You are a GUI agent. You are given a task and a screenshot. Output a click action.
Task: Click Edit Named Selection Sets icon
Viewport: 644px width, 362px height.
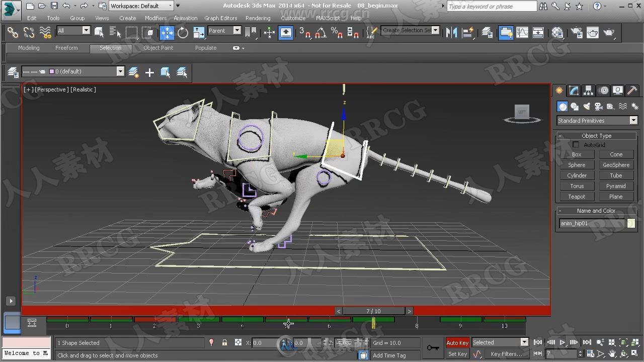(x=371, y=33)
